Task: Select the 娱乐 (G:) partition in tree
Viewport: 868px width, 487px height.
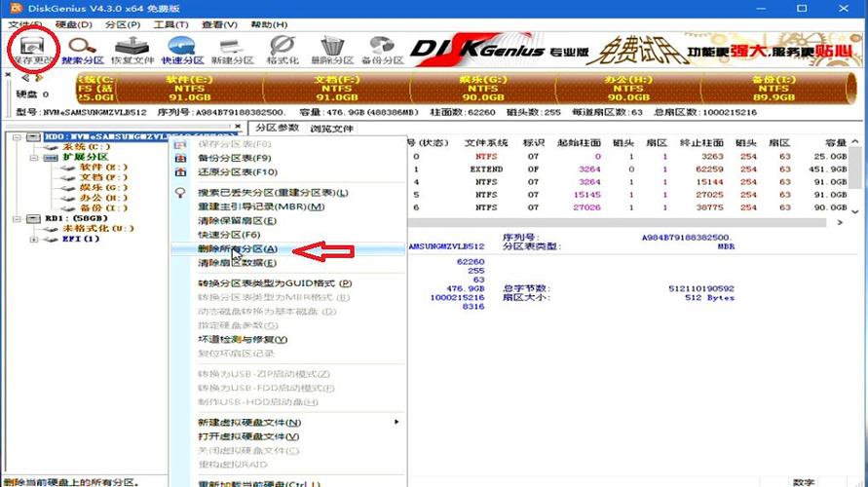Action: 103,188
